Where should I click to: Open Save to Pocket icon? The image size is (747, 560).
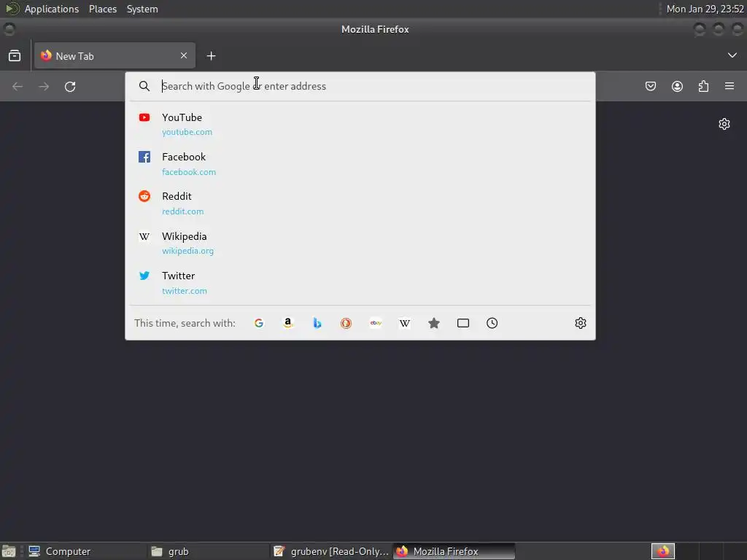[x=650, y=86]
